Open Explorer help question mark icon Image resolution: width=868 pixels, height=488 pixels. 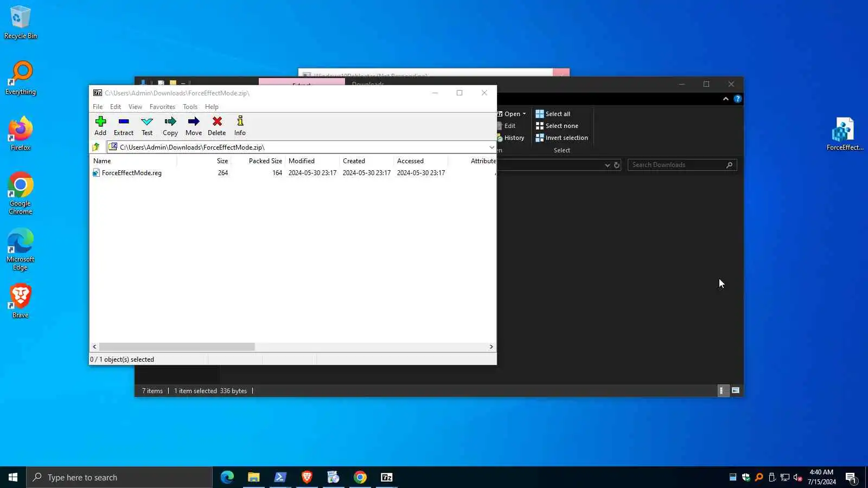coord(737,99)
